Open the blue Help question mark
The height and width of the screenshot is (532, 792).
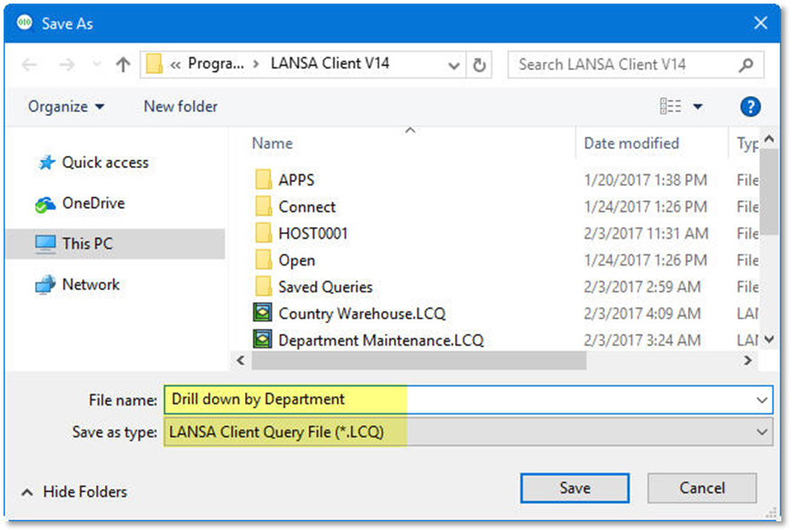(750, 107)
